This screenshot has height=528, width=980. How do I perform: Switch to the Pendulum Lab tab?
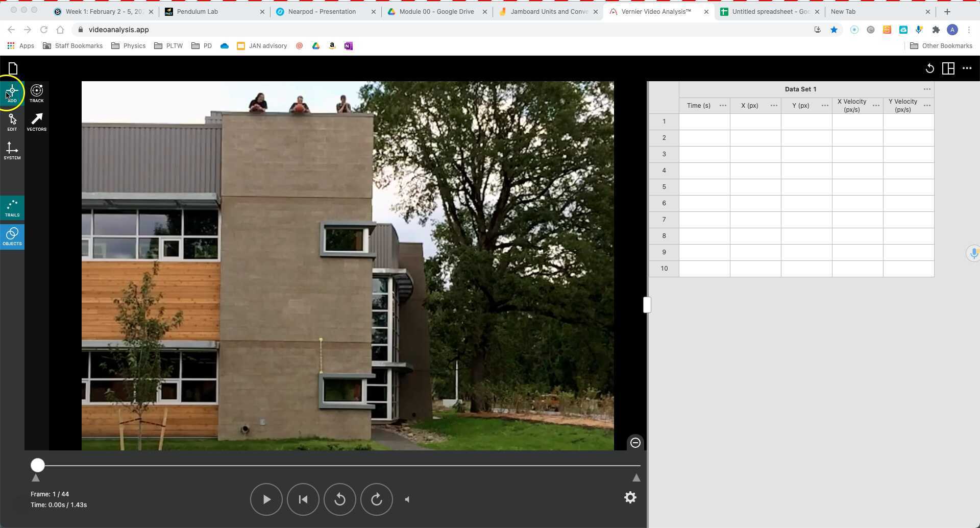pos(198,11)
